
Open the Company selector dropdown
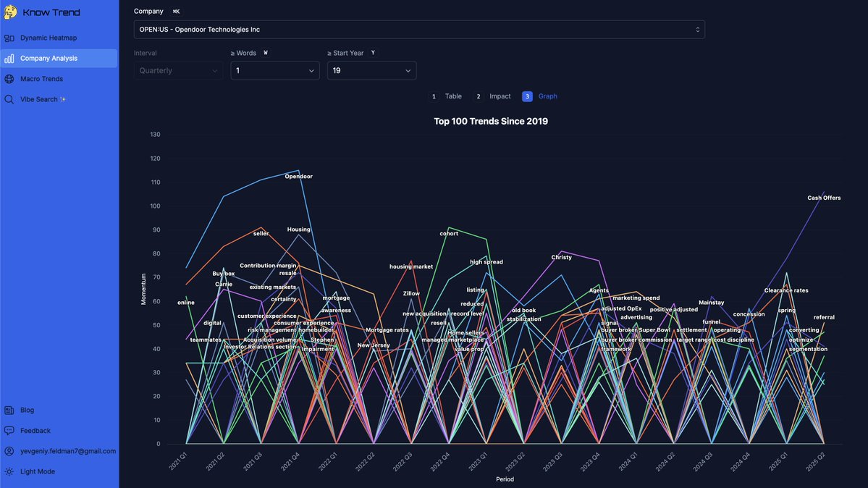pyautogui.click(x=419, y=30)
